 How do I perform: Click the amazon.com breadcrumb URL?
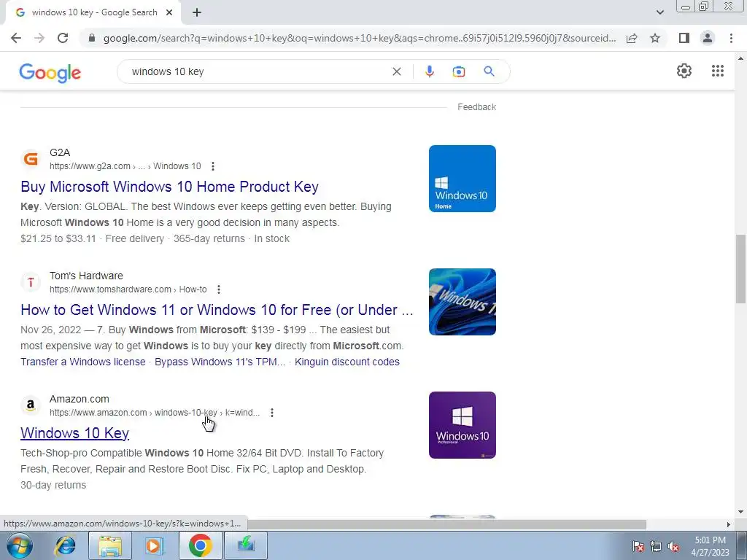click(155, 413)
